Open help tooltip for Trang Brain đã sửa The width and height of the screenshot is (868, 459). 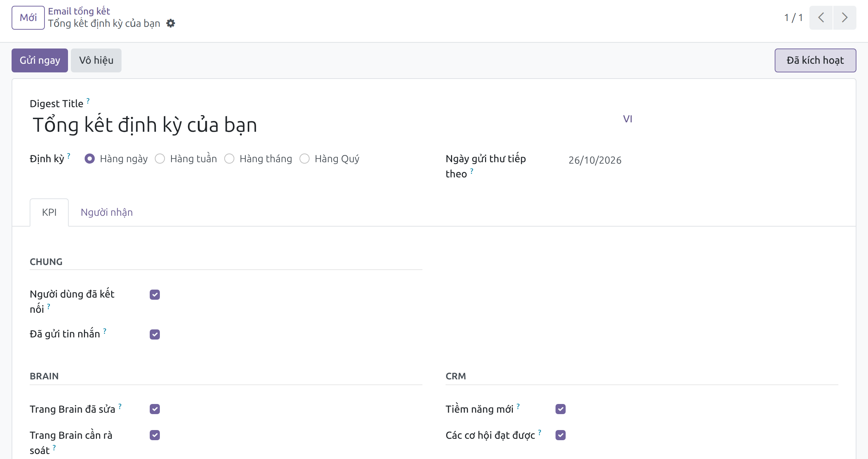click(120, 407)
